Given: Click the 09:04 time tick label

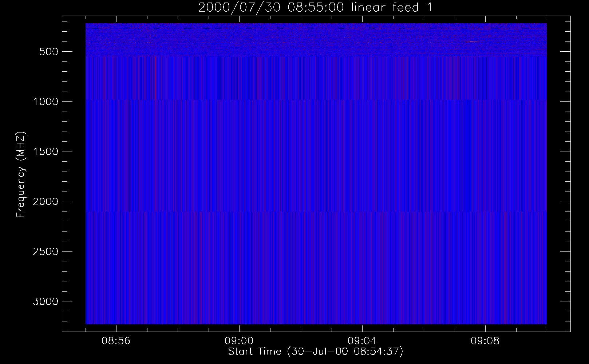Looking at the screenshot, I should 362,341.
